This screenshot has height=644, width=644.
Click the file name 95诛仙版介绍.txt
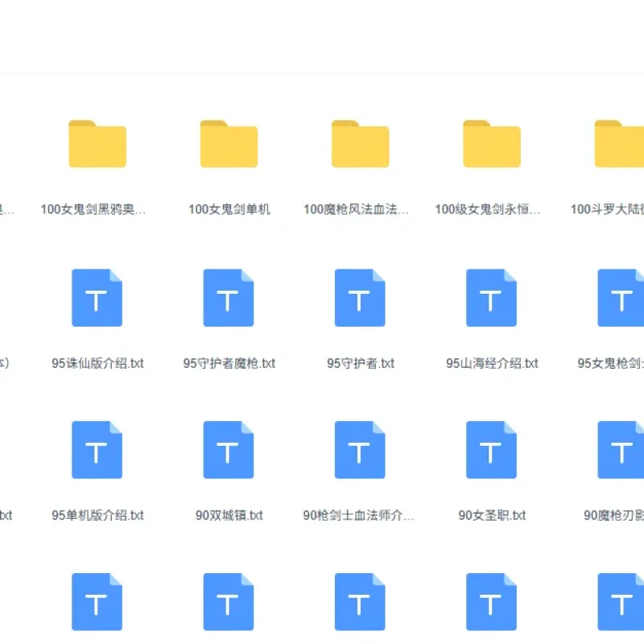97,363
